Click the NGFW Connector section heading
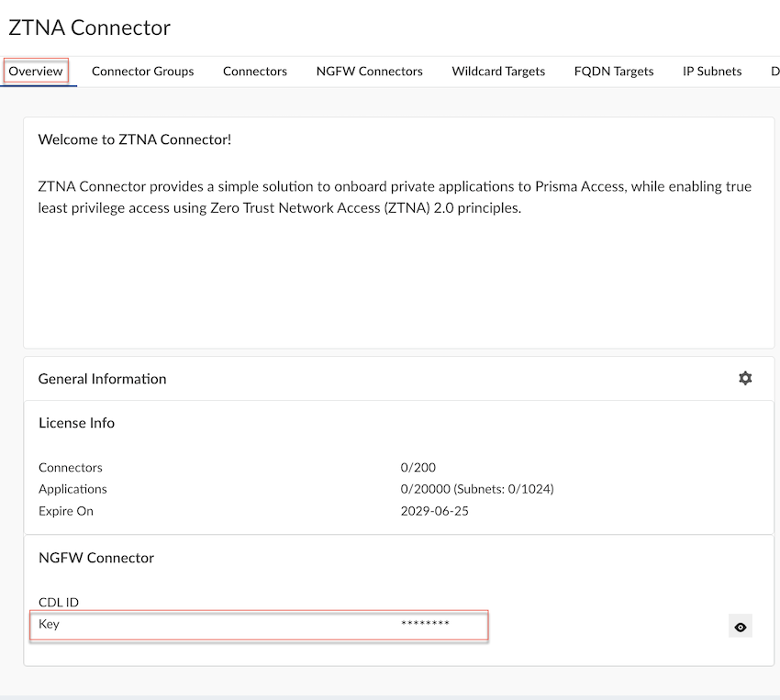The image size is (780, 700). (96, 558)
